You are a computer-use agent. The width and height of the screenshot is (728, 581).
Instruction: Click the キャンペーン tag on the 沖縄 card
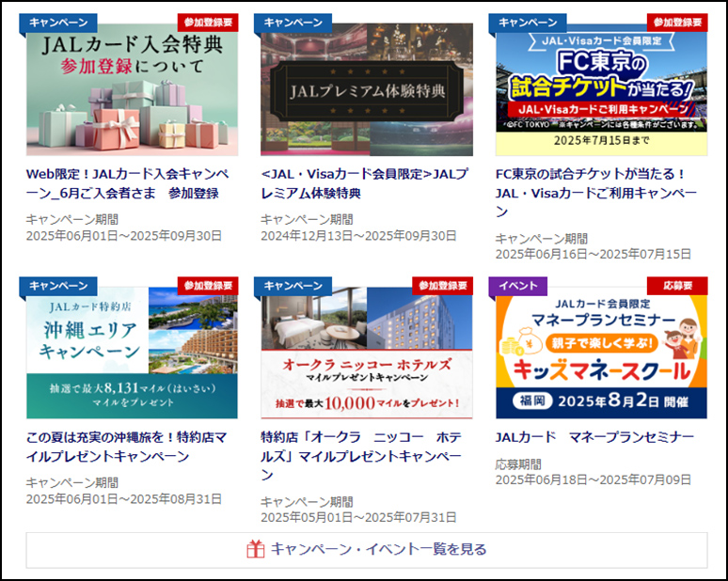coord(58,286)
